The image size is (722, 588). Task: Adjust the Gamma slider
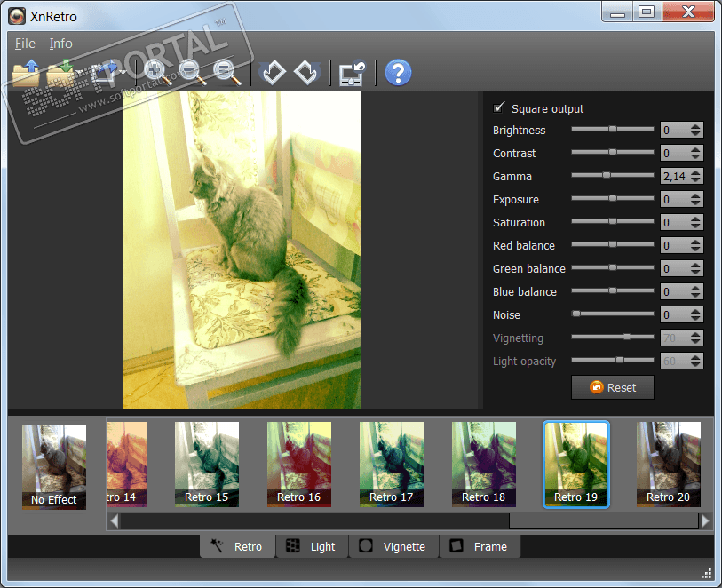(x=613, y=176)
